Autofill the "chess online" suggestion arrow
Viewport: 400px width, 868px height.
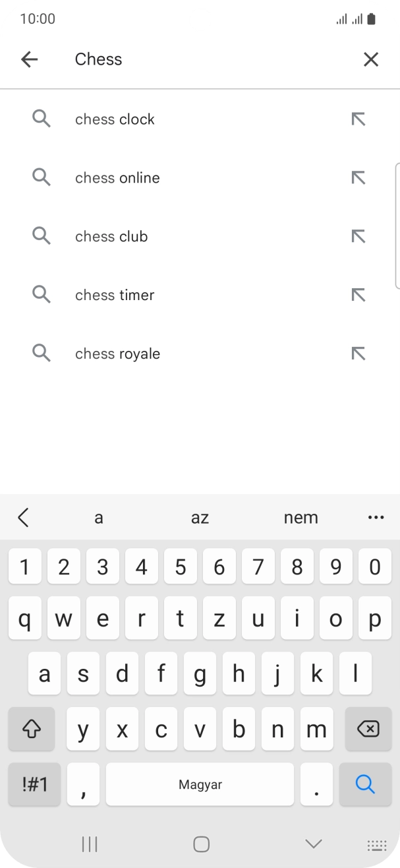click(x=358, y=177)
